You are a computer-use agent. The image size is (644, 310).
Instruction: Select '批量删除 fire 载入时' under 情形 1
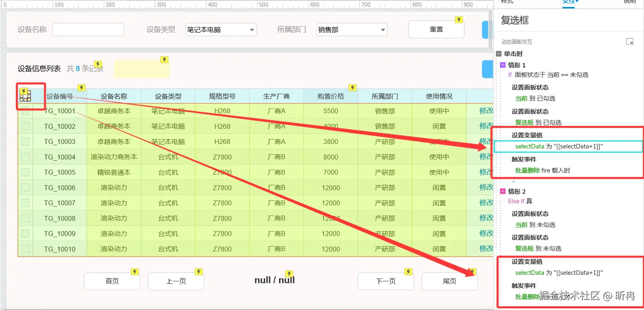point(543,171)
